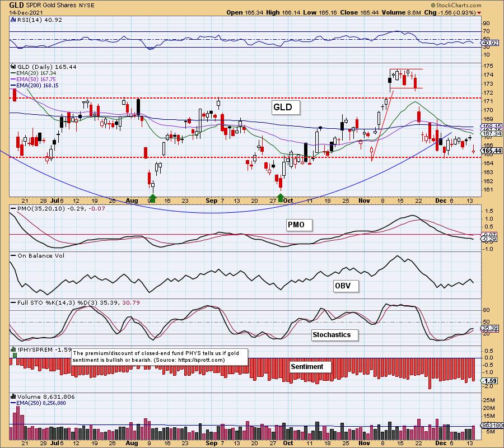Select the green up arrow near Oct
The width and height of the screenshot is (504, 448).
tap(281, 198)
